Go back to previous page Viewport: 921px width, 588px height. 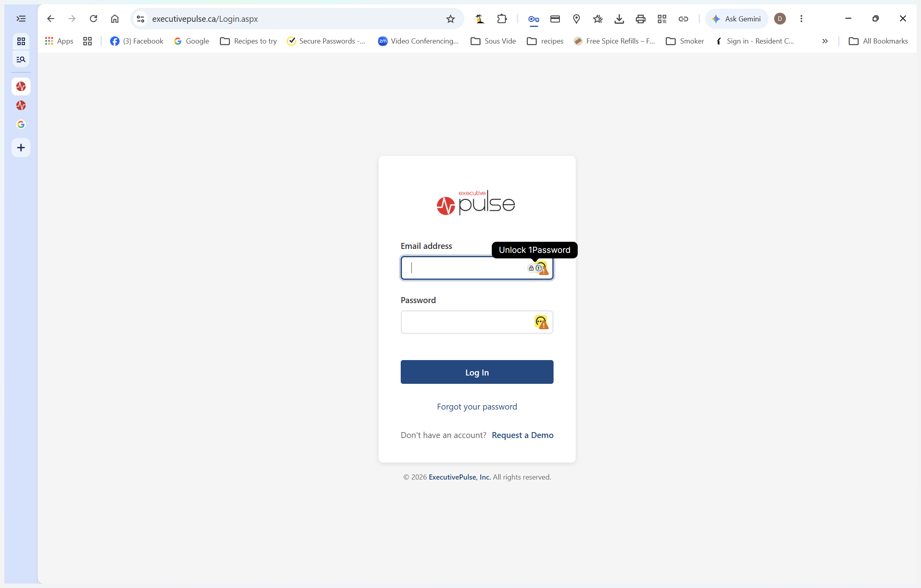pos(50,19)
